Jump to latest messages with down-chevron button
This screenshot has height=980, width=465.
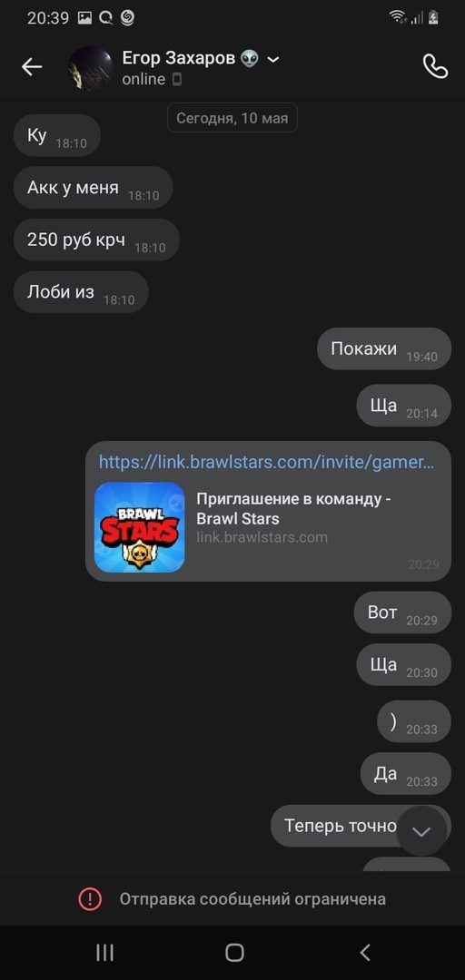tap(421, 831)
